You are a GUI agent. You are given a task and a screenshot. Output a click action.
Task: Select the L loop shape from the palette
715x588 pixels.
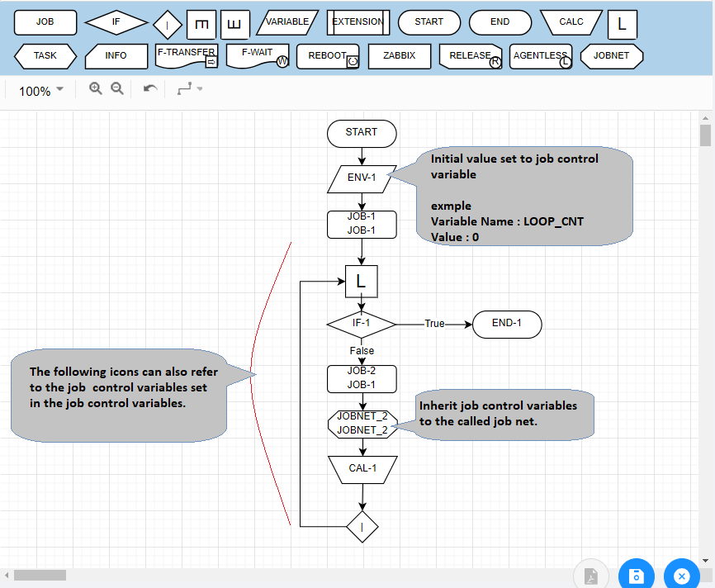(x=622, y=25)
